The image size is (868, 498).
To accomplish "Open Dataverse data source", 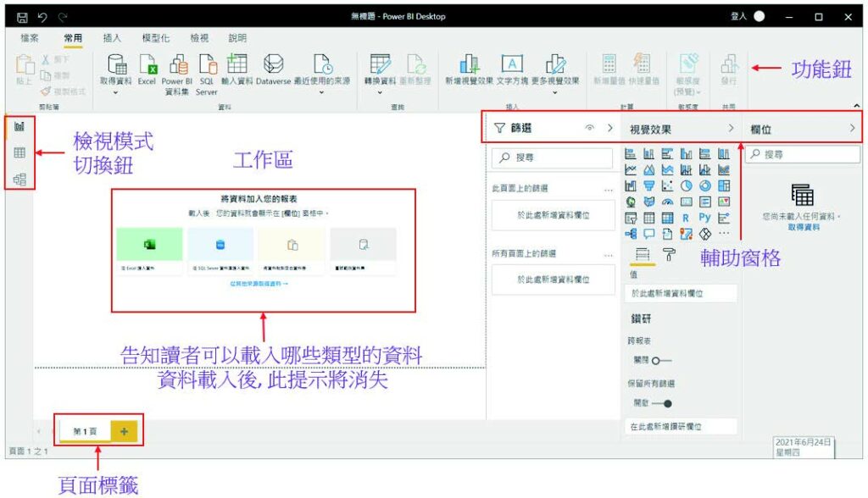I will 274,69.
